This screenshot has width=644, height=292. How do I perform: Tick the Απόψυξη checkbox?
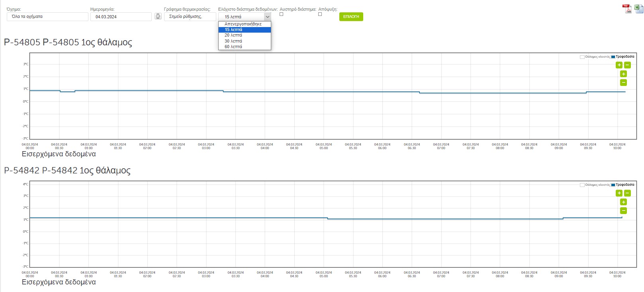pos(320,14)
